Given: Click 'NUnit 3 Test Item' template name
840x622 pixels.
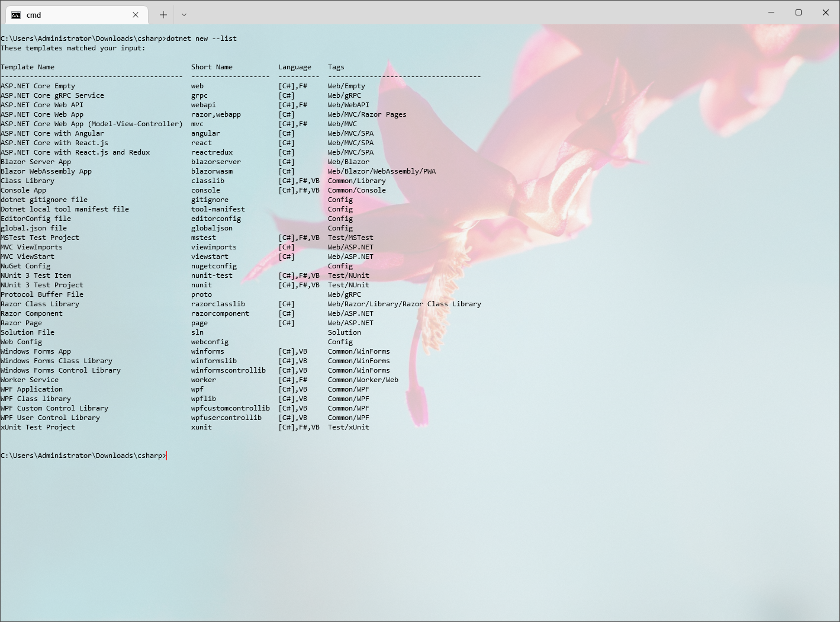Looking at the screenshot, I should tap(36, 275).
